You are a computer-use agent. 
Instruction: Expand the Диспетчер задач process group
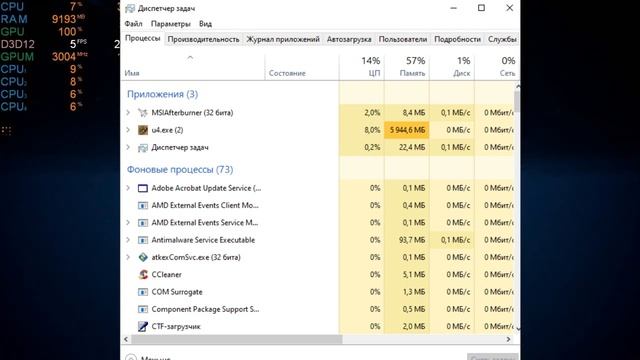click(128, 147)
